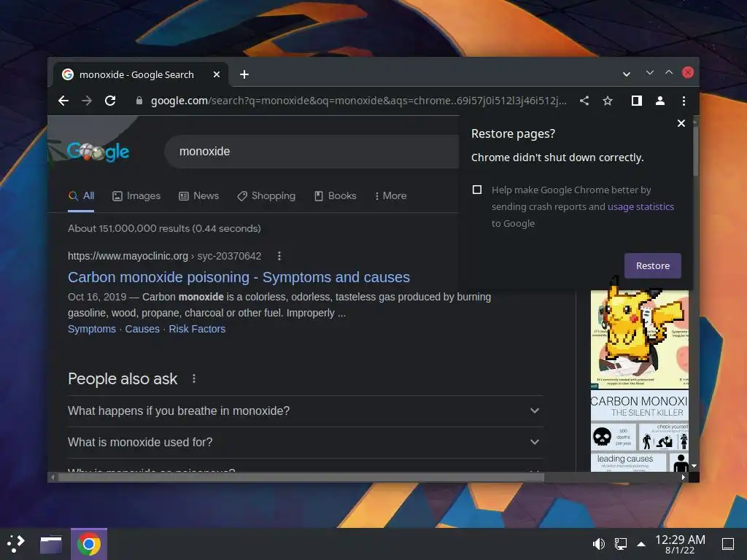Go back with the browser back arrow
The height and width of the screenshot is (560, 747).
click(x=63, y=101)
